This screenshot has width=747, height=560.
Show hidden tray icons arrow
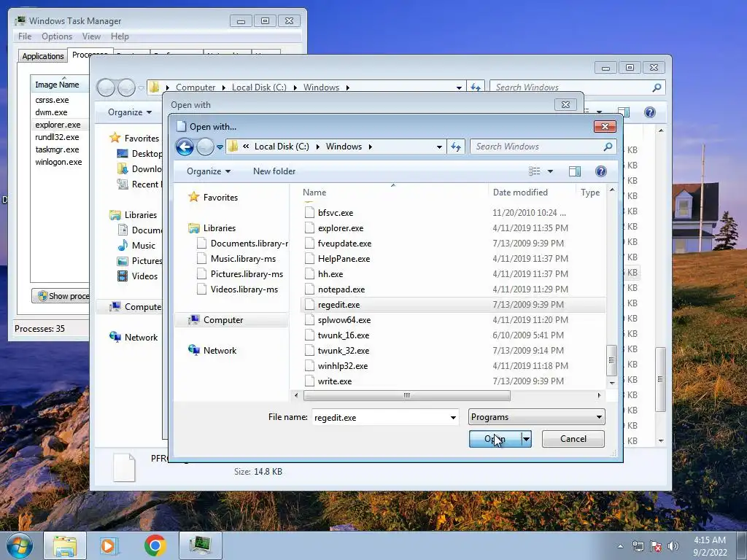[x=620, y=546]
